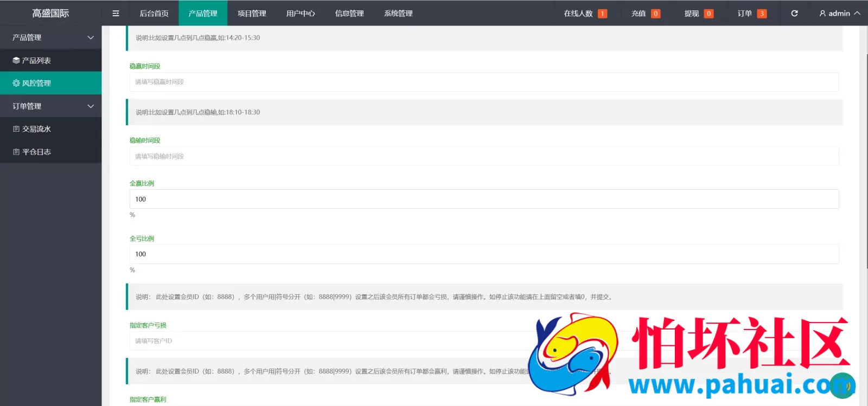Click the 平仓日志 document icon
The height and width of the screenshot is (406, 868).
pos(16,152)
